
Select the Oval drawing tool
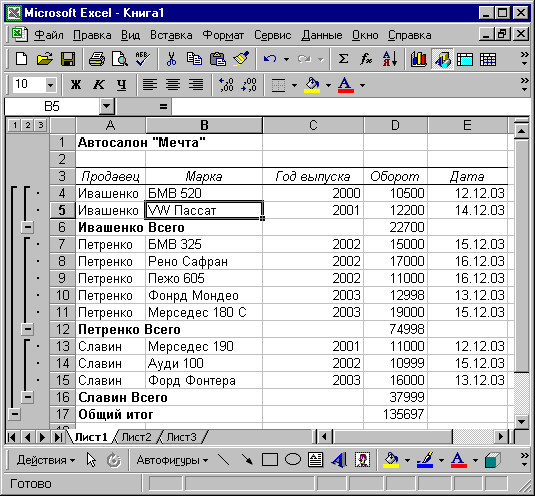(x=293, y=460)
